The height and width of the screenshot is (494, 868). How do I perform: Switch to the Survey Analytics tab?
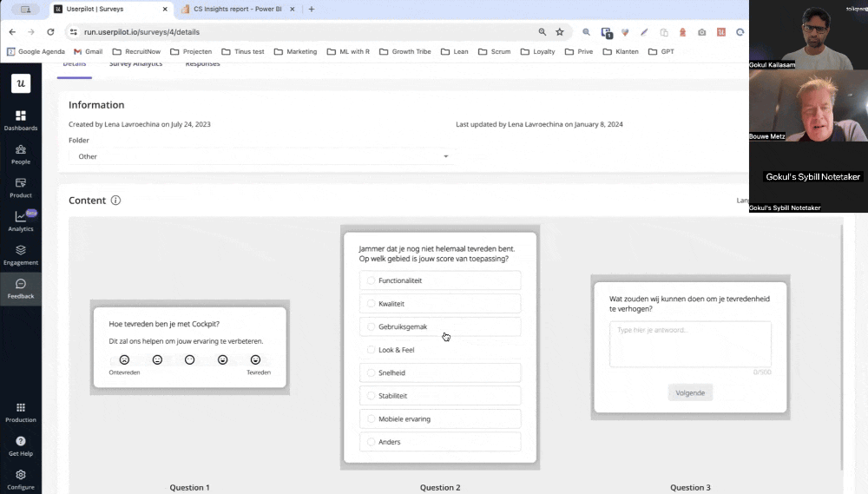click(x=135, y=64)
